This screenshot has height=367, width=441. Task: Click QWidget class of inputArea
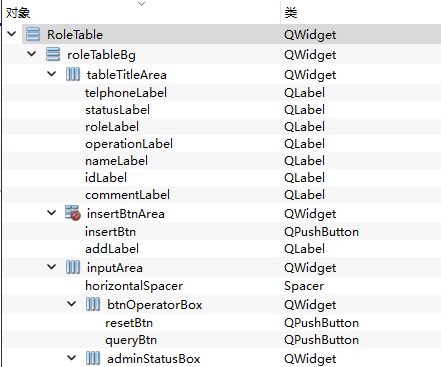click(310, 268)
